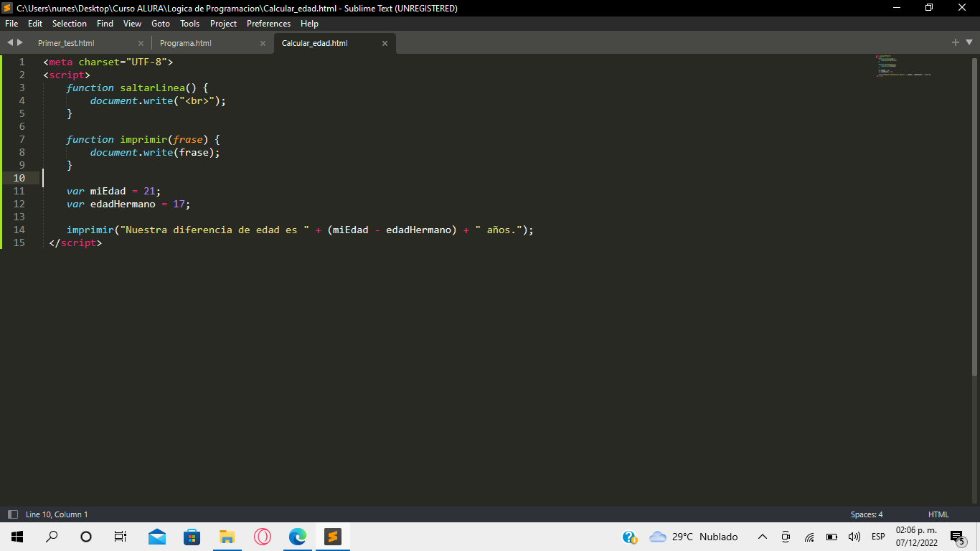This screenshot has height=551, width=980.
Task: Open the Tools menu
Action: (x=190, y=24)
